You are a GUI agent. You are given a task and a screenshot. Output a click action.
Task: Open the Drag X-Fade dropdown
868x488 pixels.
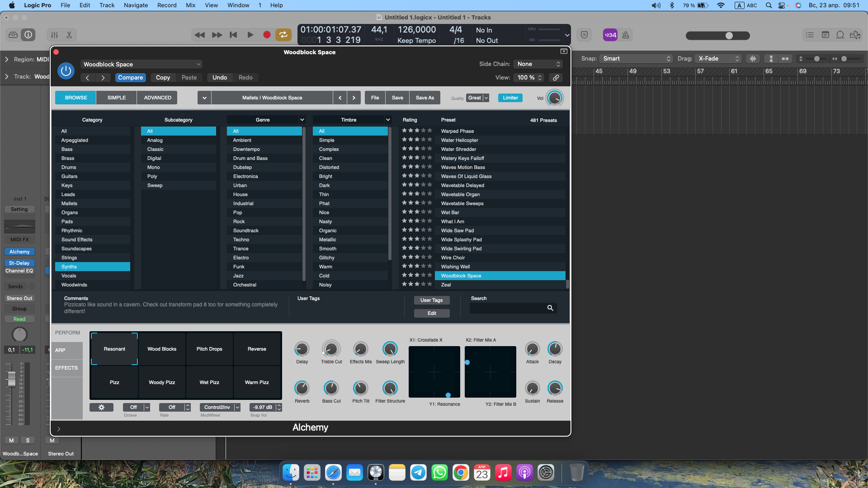[718, 59]
